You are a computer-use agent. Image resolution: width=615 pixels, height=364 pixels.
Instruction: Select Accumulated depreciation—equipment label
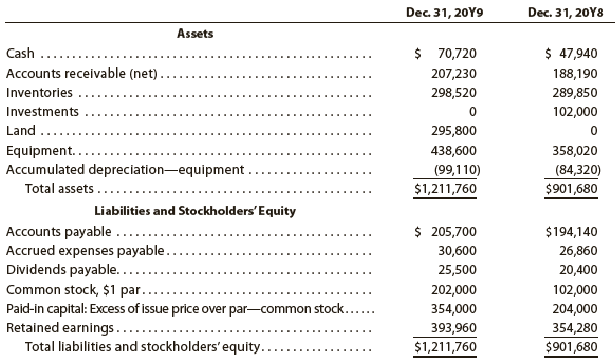pyautogui.click(x=125, y=169)
